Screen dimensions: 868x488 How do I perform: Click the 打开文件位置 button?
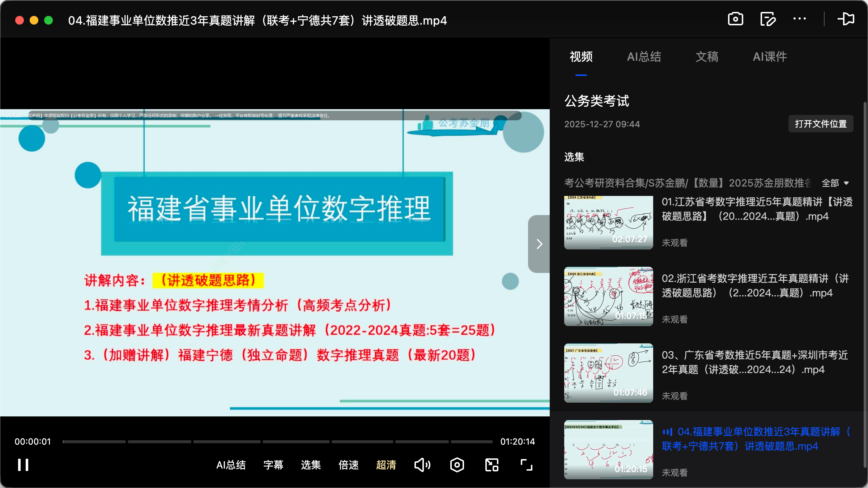pos(820,124)
